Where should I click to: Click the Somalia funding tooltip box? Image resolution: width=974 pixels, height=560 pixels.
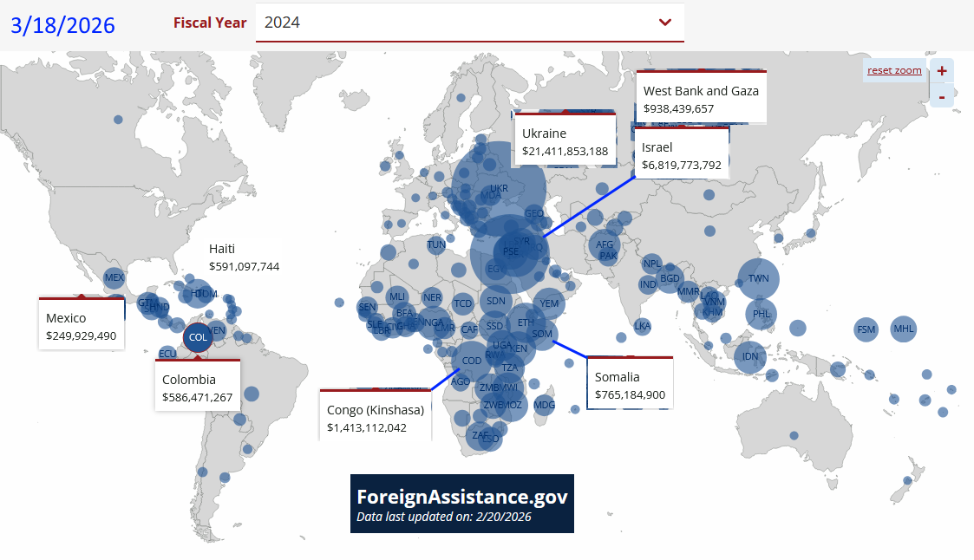click(630, 384)
